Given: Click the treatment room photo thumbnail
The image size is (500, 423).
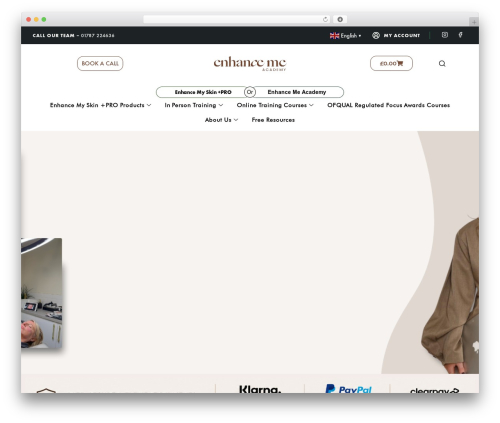Looking at the screenshot, I should [x=41, y=293].
